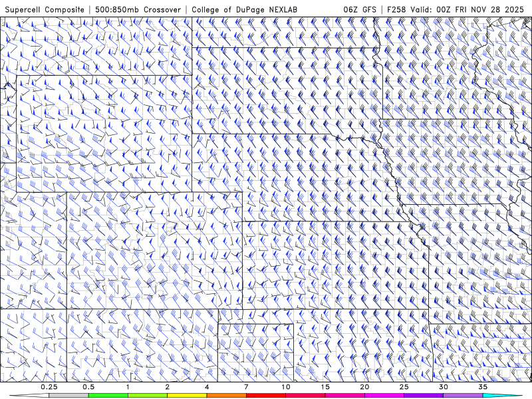Screen dimensions: 532x399
Task: Select the scale value 30
Action: point(444,387)
